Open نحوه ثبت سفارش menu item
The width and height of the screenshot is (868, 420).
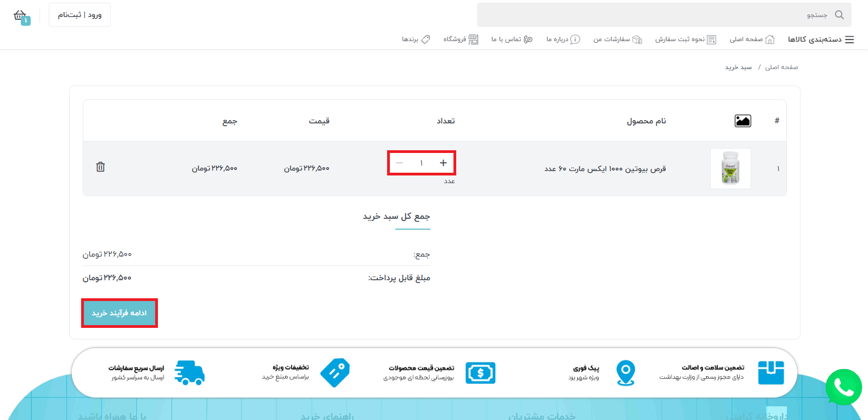tap(685, 39)
